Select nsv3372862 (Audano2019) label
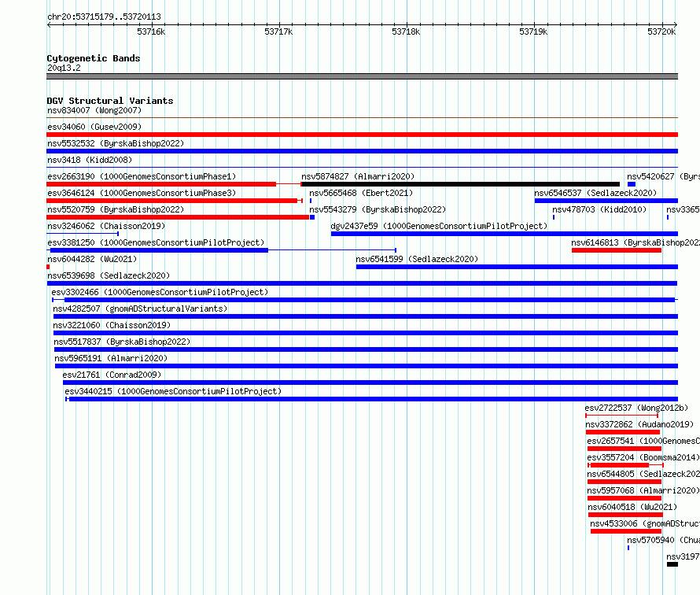 click(x=639, y=424)
